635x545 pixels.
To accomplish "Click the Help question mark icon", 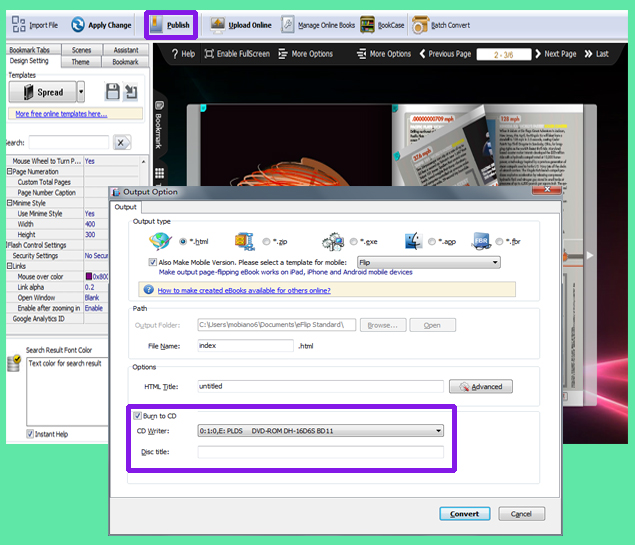I will 175,54.
